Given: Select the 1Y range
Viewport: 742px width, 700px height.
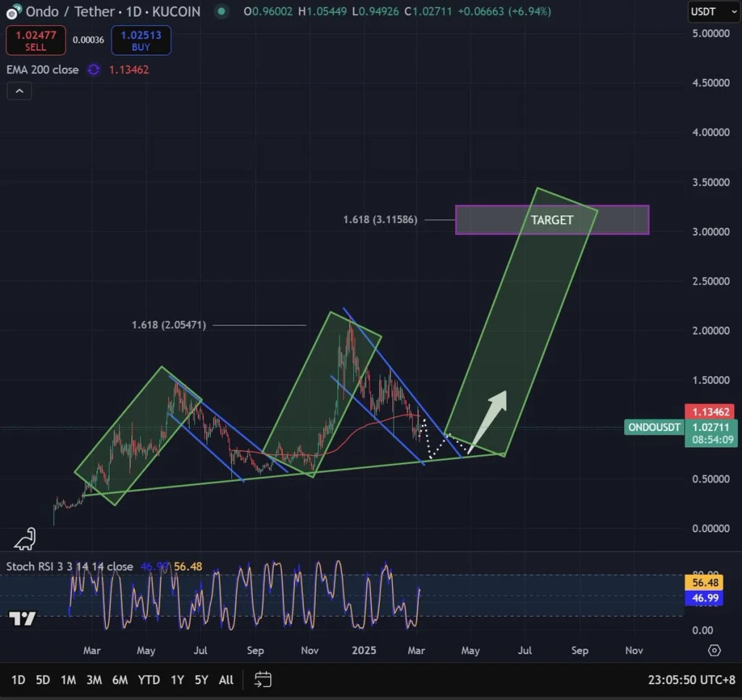Looking at the screenshot, I should click(x=178, y=680).
